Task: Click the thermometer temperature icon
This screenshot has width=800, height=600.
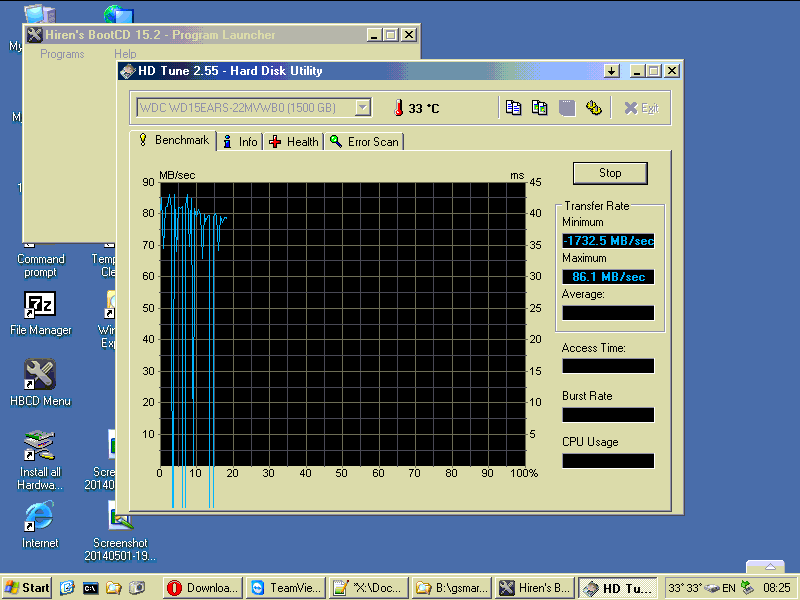Action: click(398, 108)
